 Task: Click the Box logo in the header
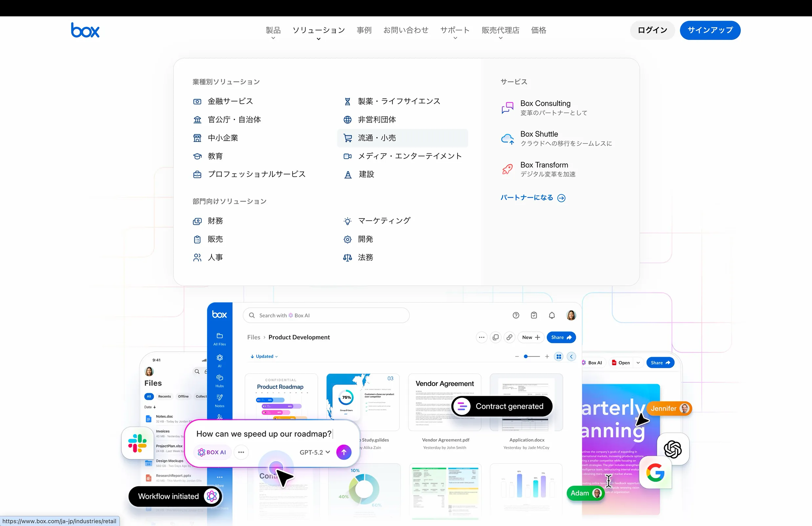[x=85, y=30]
